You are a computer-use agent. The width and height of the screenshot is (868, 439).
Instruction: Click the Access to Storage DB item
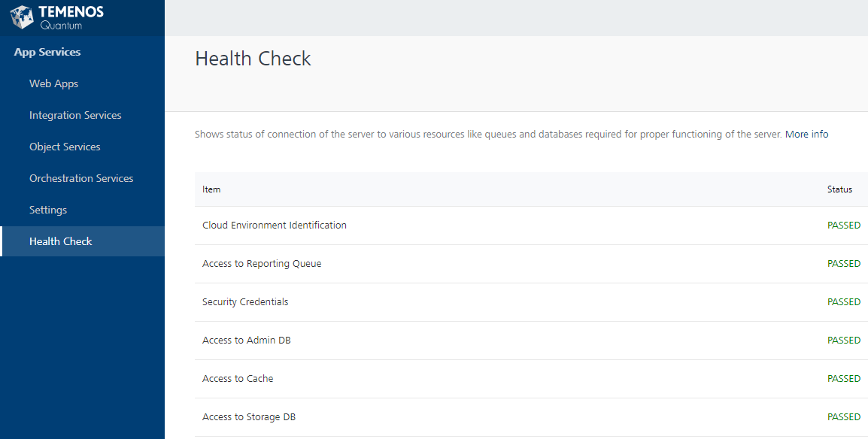(x=248, y=417)
